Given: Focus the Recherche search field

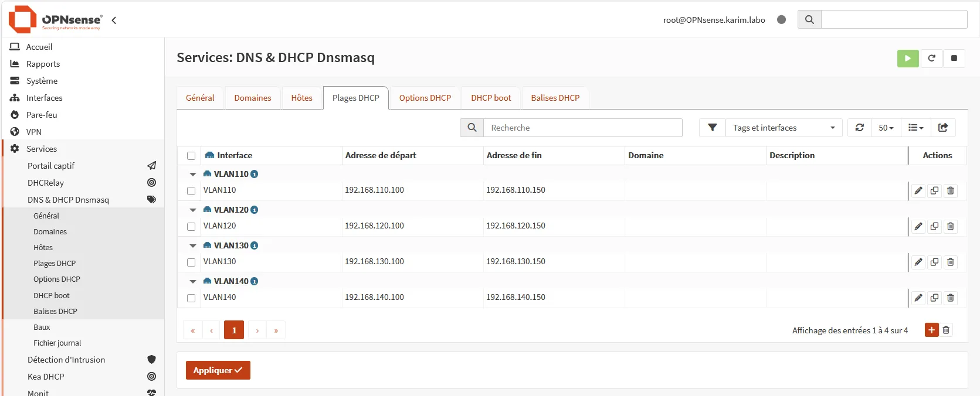Looking at the screenshot, I should [x=583, y=128].
